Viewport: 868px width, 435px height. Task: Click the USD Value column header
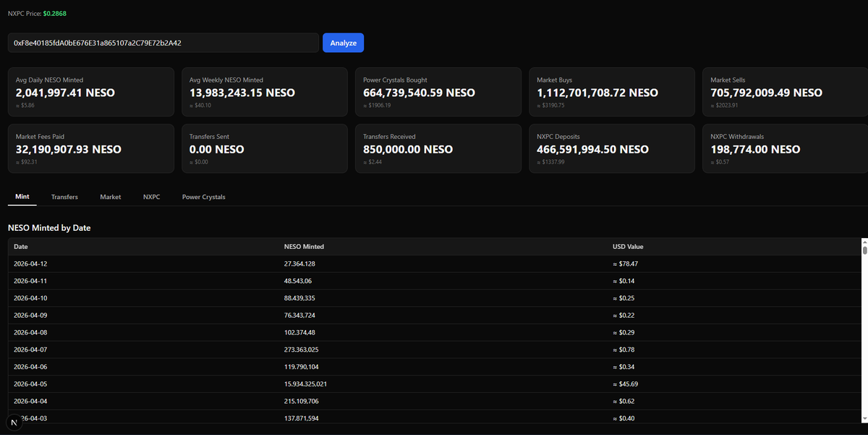click(x=627, y=246)
